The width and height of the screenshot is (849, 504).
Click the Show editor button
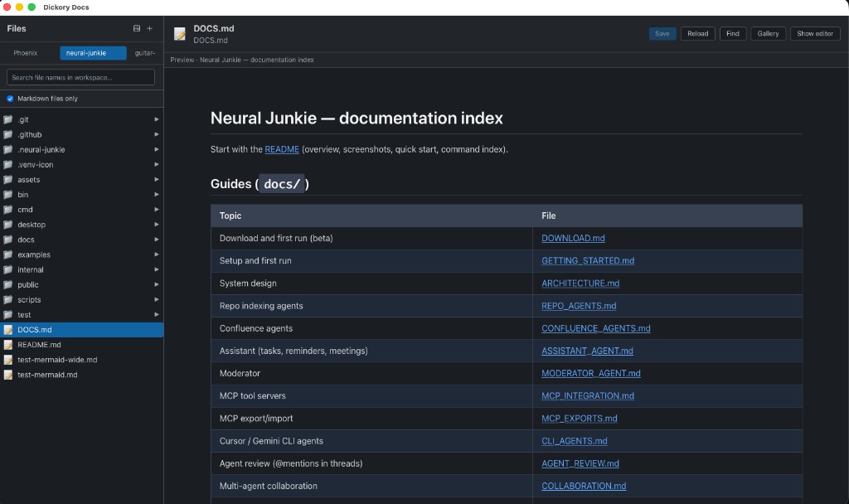click(815, 33)
